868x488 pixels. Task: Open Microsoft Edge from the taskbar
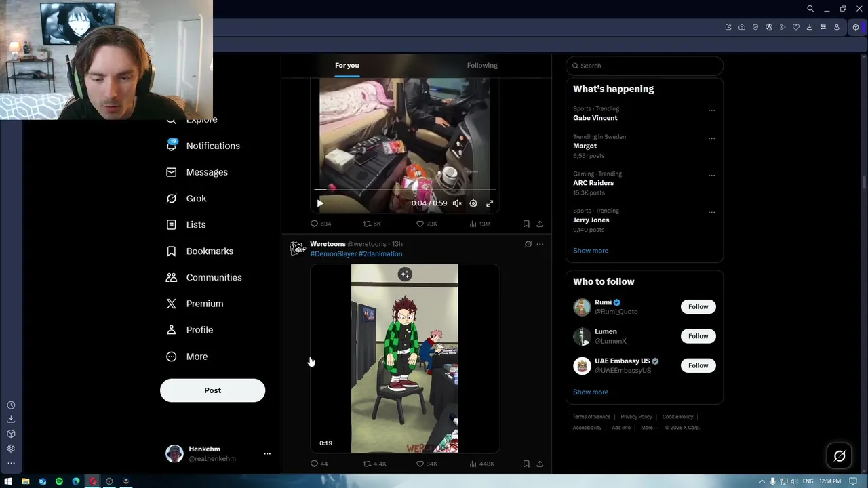tap(76, 481)
